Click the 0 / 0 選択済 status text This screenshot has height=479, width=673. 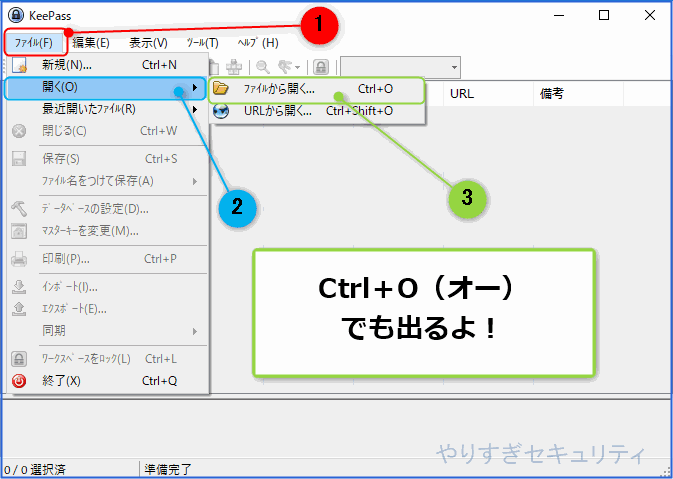[35, 470]
